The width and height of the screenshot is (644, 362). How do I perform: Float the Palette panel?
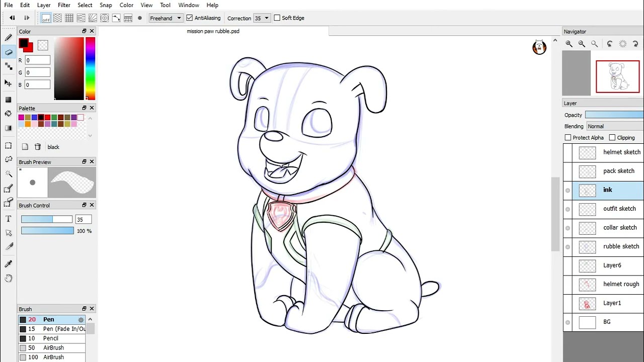pyautogui.click(x=85, y=108)
